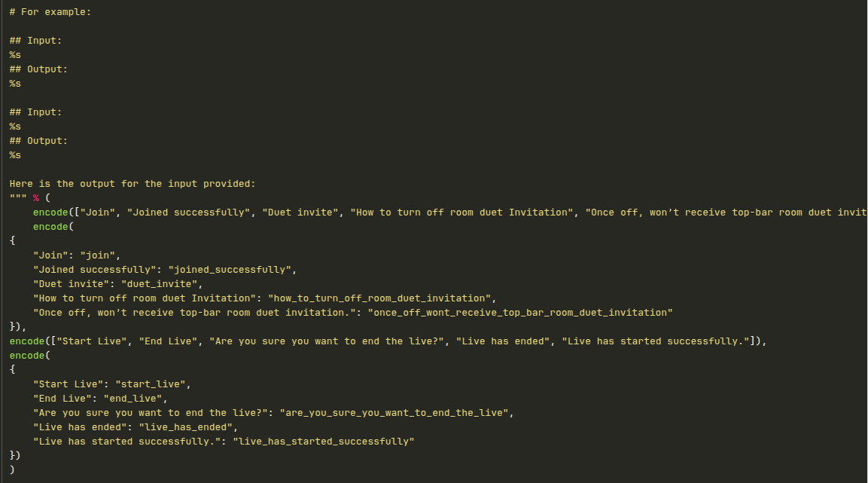This screenshot has width=868, height=483.
Task: Click the "live_has_started_successfully" string value
Action: click(x=324, y=442)
